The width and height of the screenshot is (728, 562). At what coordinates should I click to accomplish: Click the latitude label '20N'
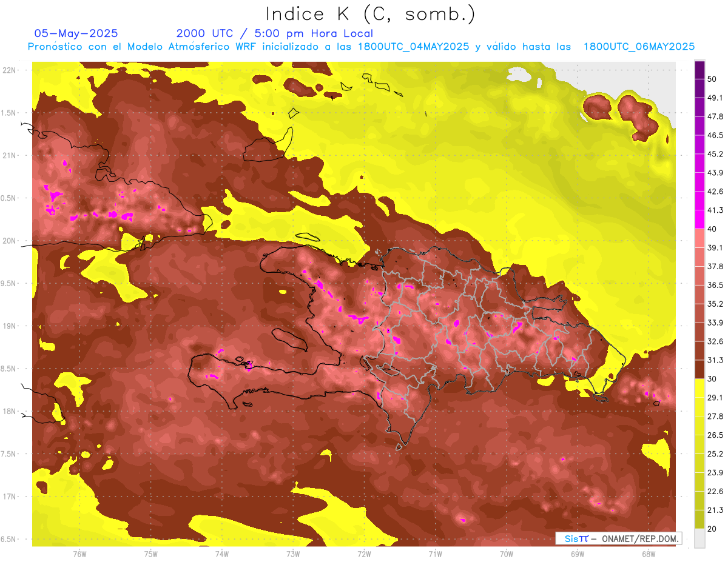pos(9,241)
